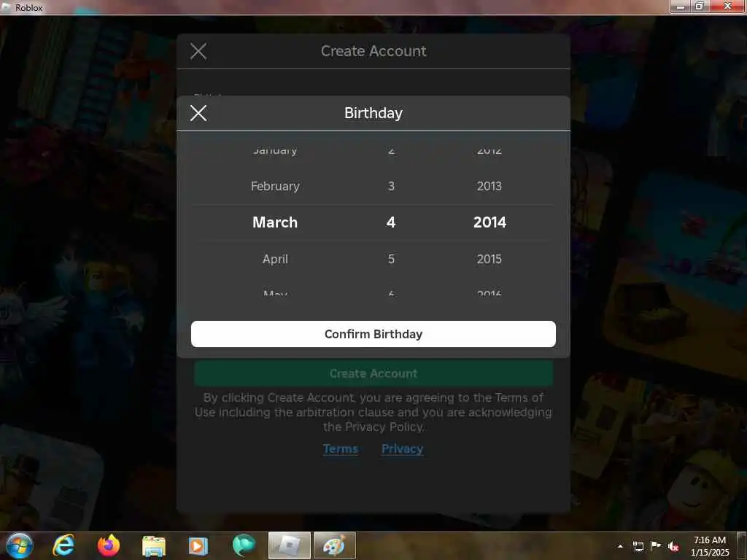This screenshot has height=560, width=747.
Task: Select year 2014 in year column
Action: (489, 222)
